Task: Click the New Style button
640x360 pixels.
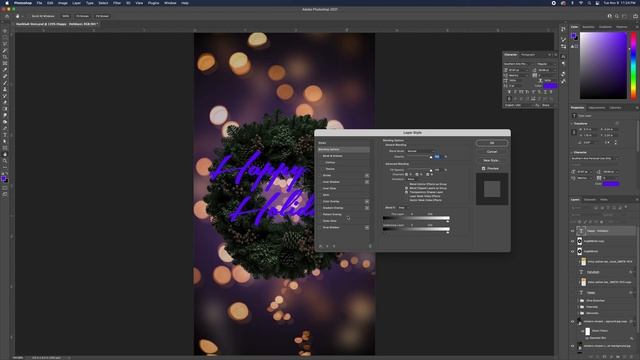Action: click(x=492, y=160)
